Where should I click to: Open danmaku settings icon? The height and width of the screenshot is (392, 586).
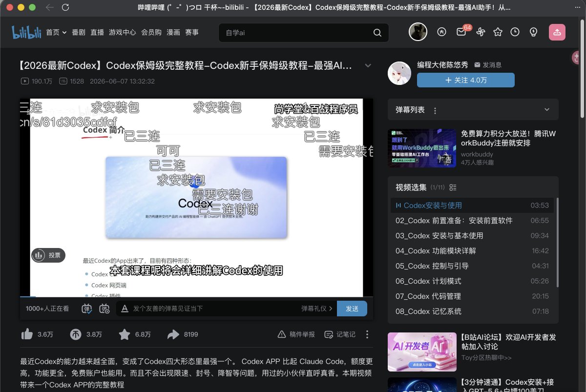click(x=105, y=309)
